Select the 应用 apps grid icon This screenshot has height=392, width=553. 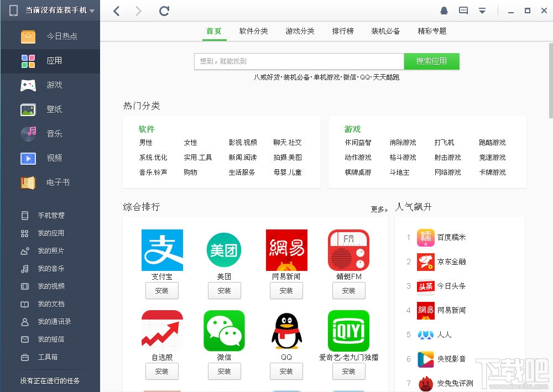point(28,61)
